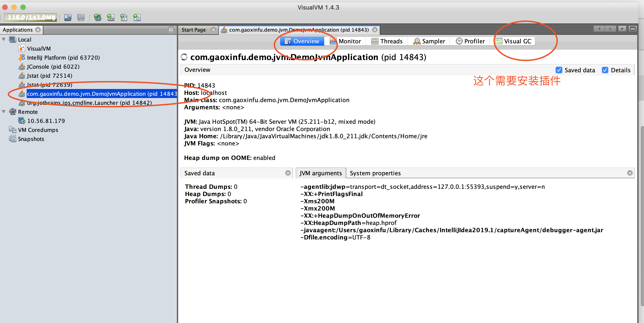Click the heap memory usage indicator
644x323 pixels.
tap(31, 17)
